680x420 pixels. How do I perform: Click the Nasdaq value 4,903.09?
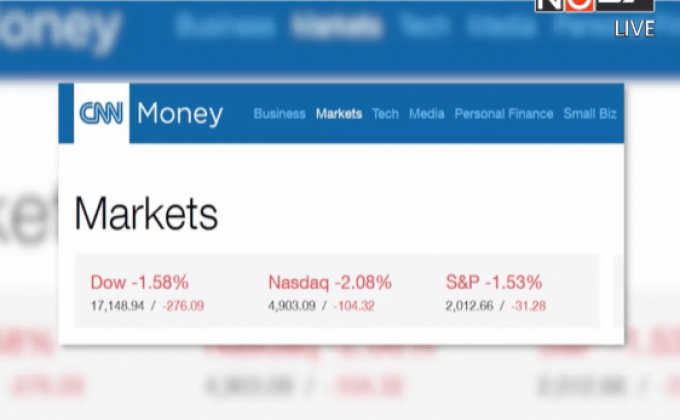coord(292,305)
